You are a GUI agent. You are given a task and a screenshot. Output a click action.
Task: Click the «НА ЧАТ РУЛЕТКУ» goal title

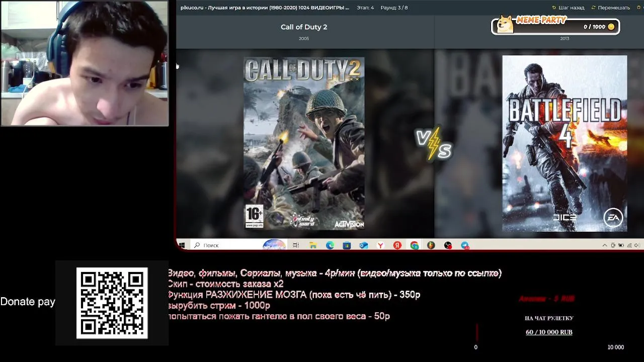pyautogui.click(x=549, y=318)
